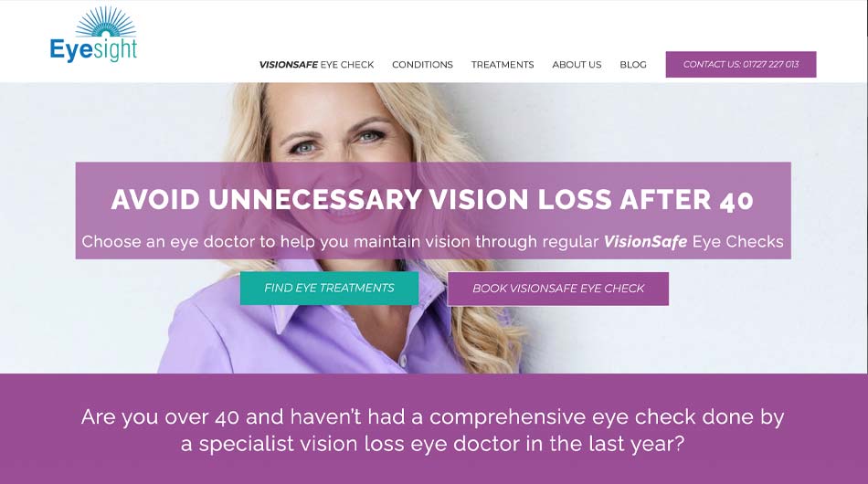This screenshot has height=484, width=868.
Task: Click the 'Are you over 40' question line
Action: 432,417
